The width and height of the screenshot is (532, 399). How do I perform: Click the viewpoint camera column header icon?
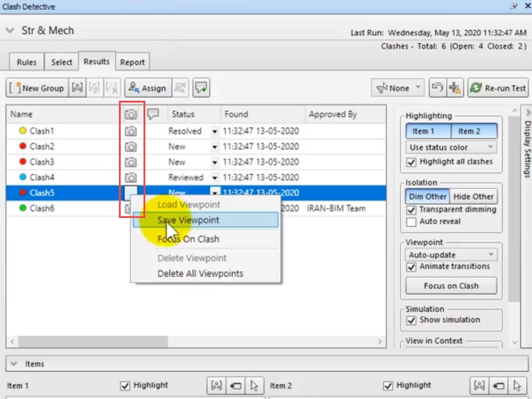click(x=131, y=114)
